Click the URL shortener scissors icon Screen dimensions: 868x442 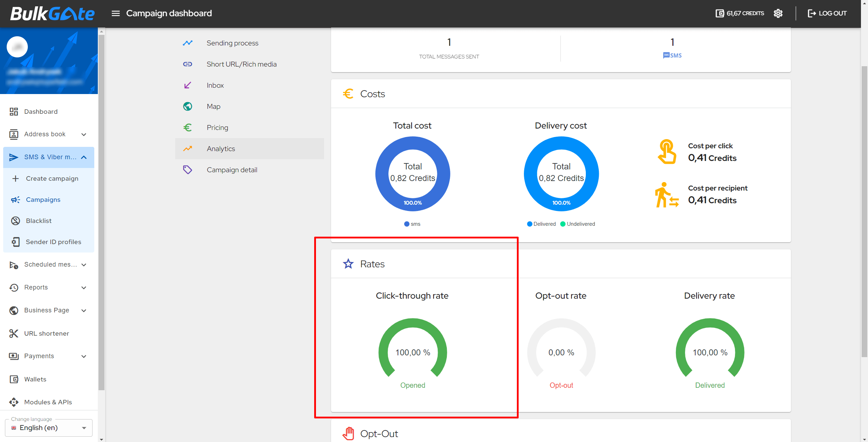14,333
